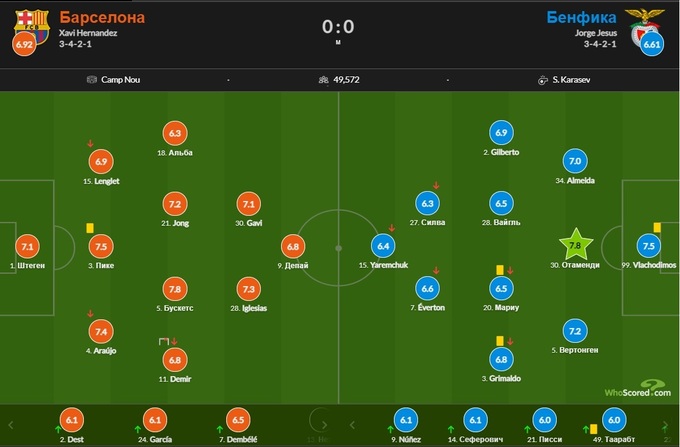
Task: Click Barcelona's 6.92 team rating badge
Action: (22, 46)
